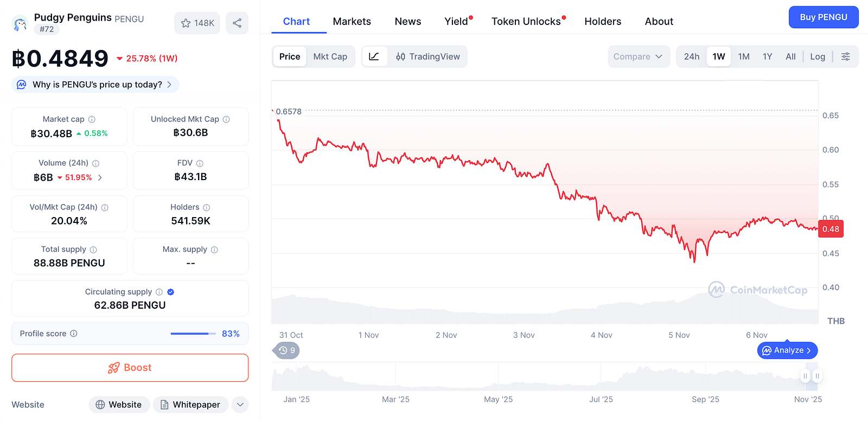Image resolution: width=868 pixels, height=421 pixels.
Task: Expand Volume (24h) details chevron
Action: pyautogui.click(x=100, y=177)
